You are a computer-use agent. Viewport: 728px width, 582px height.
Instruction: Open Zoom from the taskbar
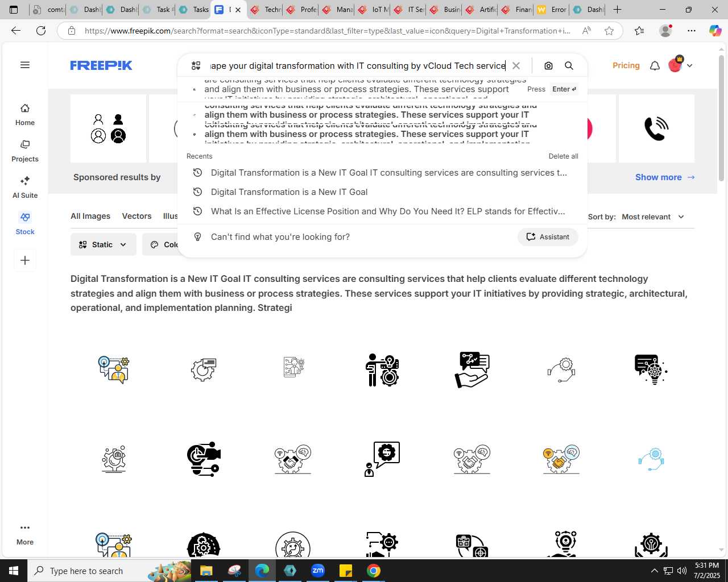click(318, 571)
